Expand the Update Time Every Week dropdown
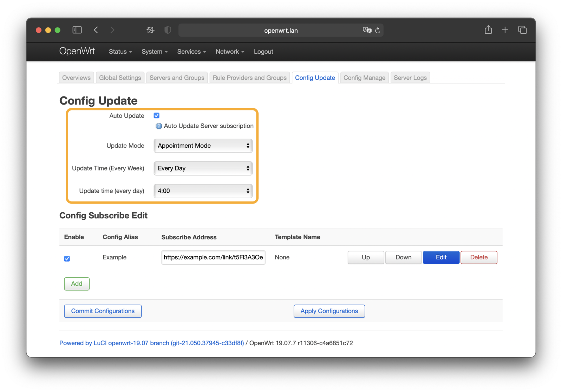This screenshot has width=562, height=392. pos(203,168)
